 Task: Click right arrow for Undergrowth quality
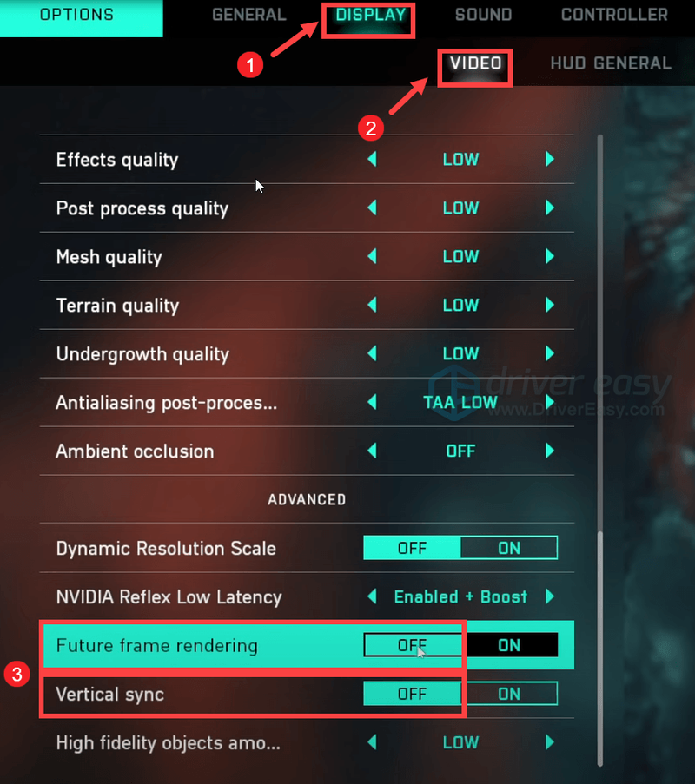click(x=549, y=353)
